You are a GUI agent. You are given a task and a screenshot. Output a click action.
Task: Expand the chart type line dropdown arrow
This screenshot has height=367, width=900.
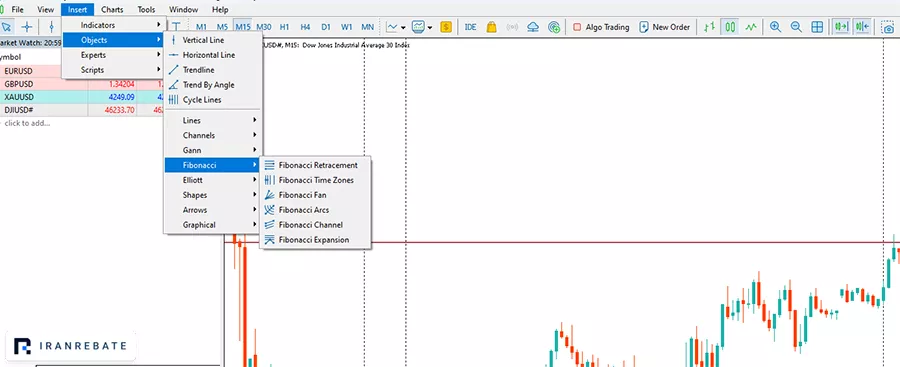404,28
